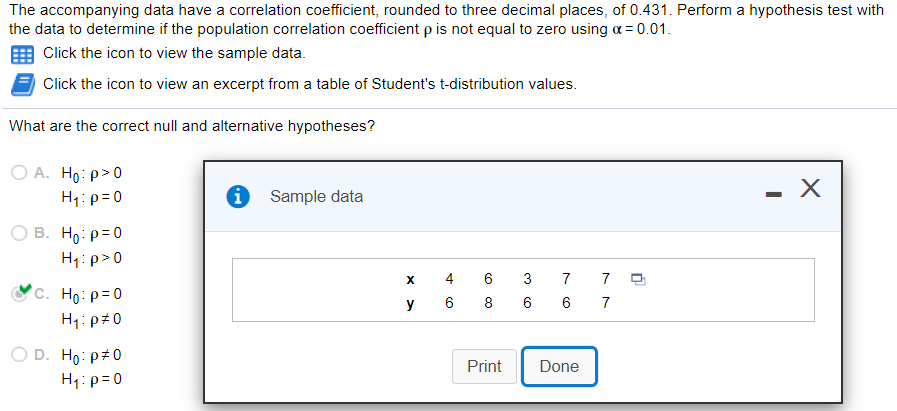Viewport: 897px width, 411px height.
Task: Click the hypotheses question text
Action: tap(192, 126)
